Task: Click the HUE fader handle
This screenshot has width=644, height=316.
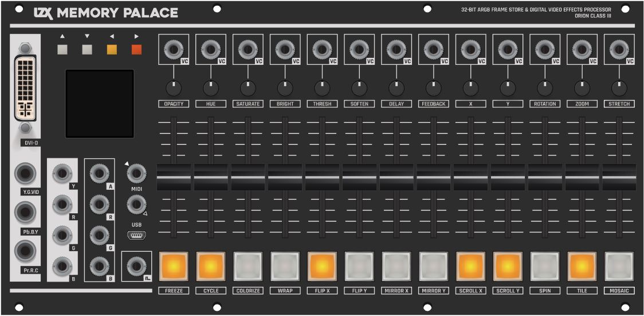Action: coord(211,177)
